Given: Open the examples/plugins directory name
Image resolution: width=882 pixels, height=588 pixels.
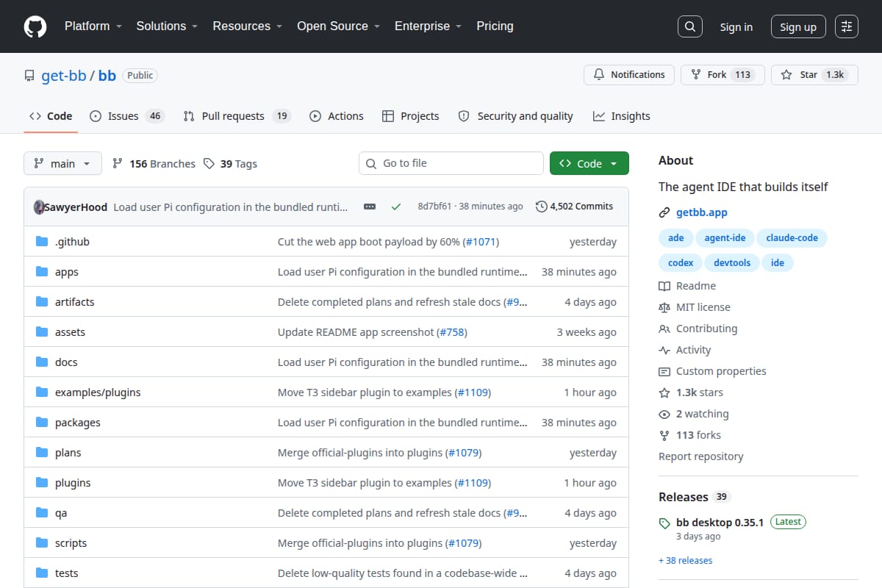Looking at the screenshot, I should click(98, 392).
